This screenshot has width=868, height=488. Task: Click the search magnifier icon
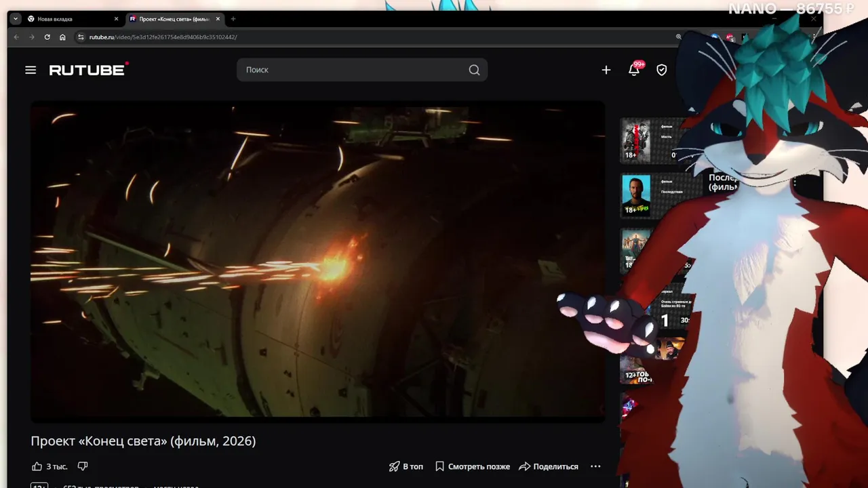(x=474, y=70)
